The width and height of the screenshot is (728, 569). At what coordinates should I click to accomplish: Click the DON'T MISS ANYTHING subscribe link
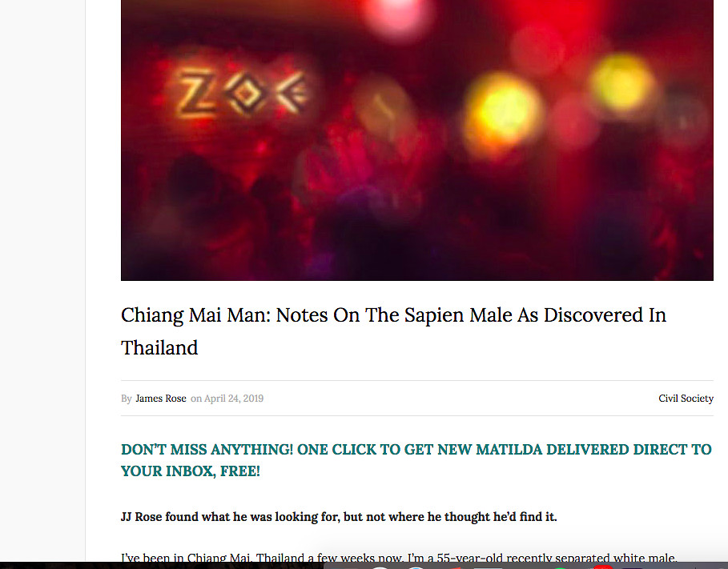pyautogui.click(x=416, y=460)
